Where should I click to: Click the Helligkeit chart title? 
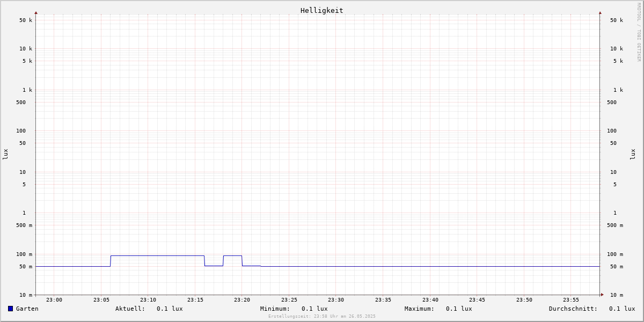point(322,10)
